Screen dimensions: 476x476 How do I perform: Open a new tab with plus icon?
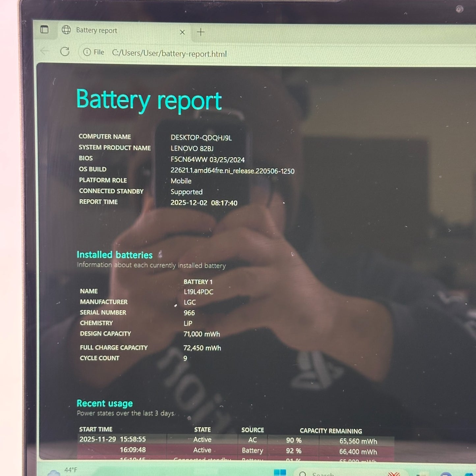click(x=201, y=32)
